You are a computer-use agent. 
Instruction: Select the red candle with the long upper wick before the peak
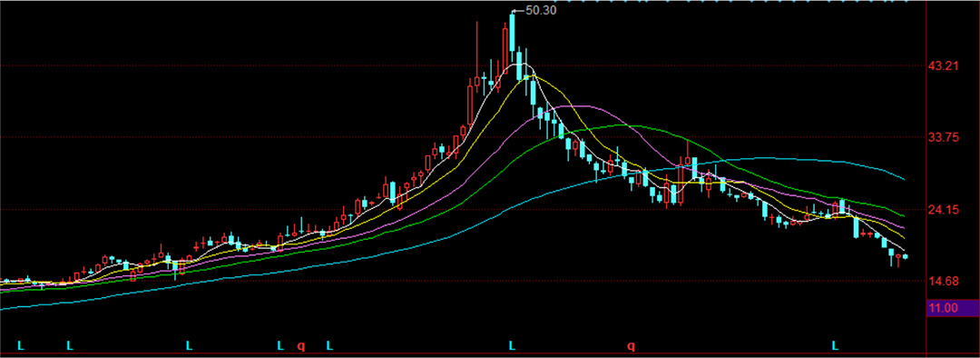click(x=476, y=56)
